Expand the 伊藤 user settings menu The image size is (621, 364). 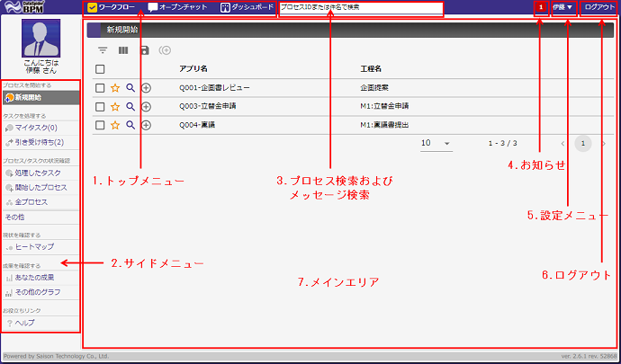click(x=563, y=8)
